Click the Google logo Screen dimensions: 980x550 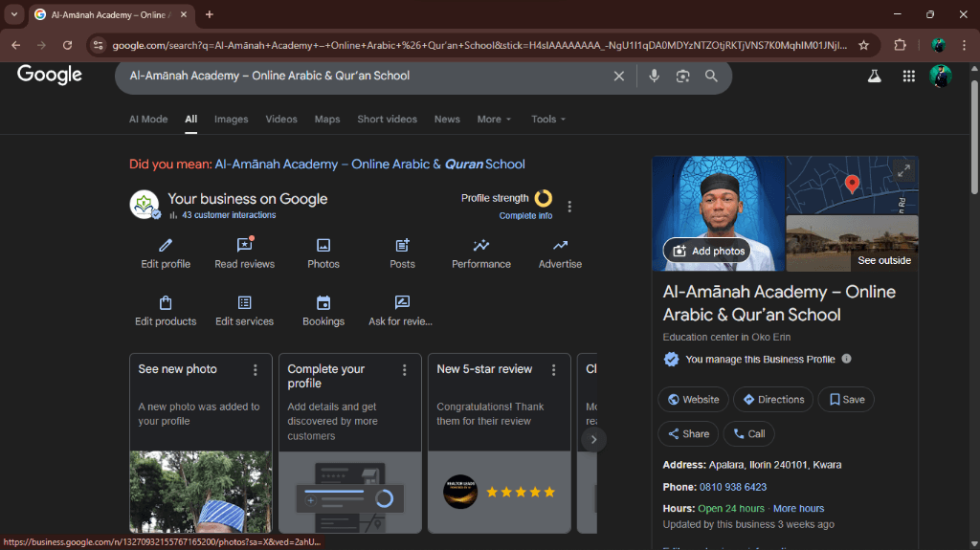[x=50, y=75]
